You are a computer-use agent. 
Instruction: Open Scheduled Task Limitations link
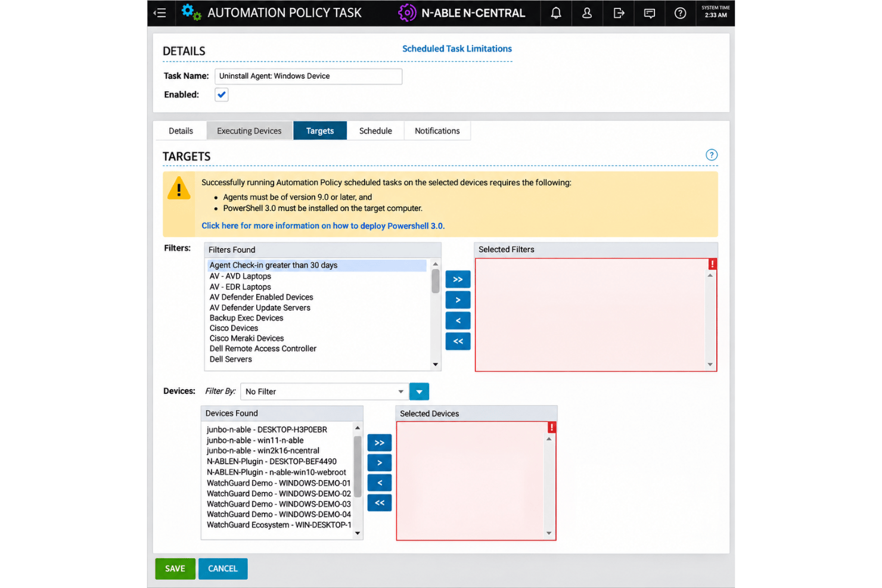[x=457, y=49]
